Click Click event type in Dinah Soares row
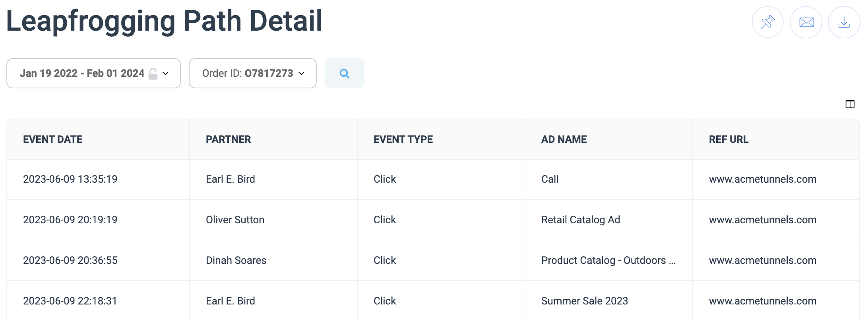The image size is (868, 320). click(385, 260)
